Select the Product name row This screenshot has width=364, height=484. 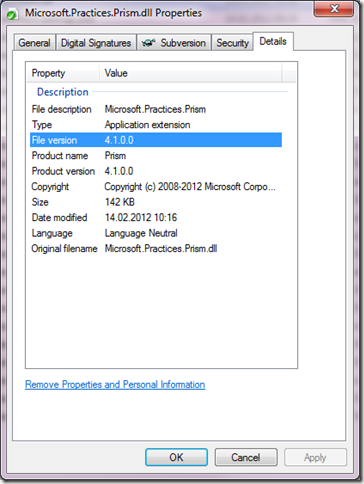pos(156,156)
